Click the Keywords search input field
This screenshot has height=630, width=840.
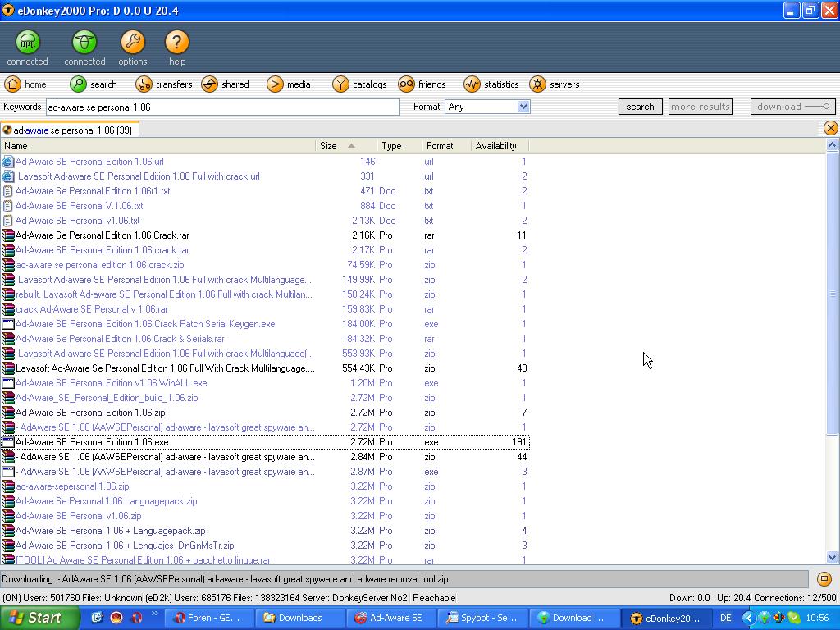223,107
